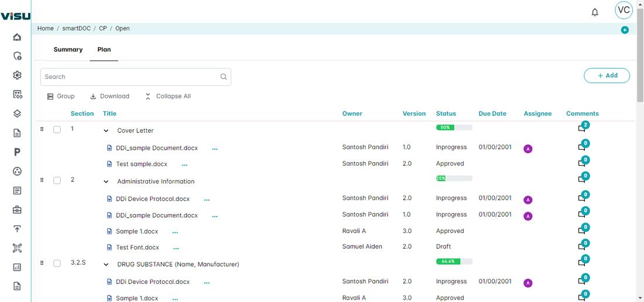
Task: Open options menu for Test sample.docx
Action: pyautogui.click(x=185, y=165)
